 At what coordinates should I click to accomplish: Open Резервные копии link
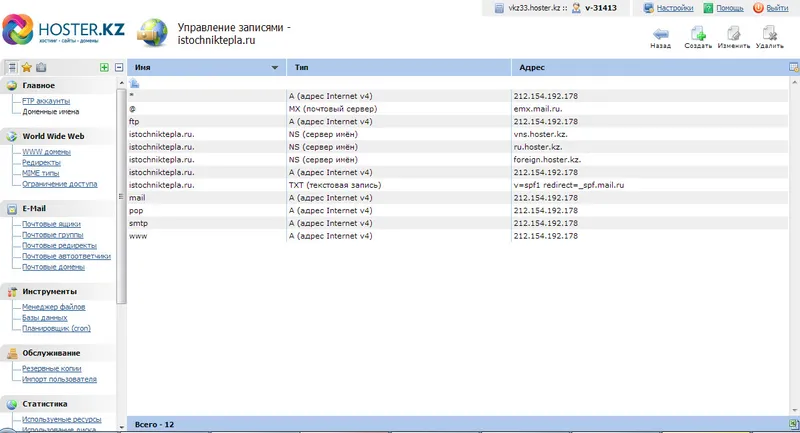[x=52, y=369]
